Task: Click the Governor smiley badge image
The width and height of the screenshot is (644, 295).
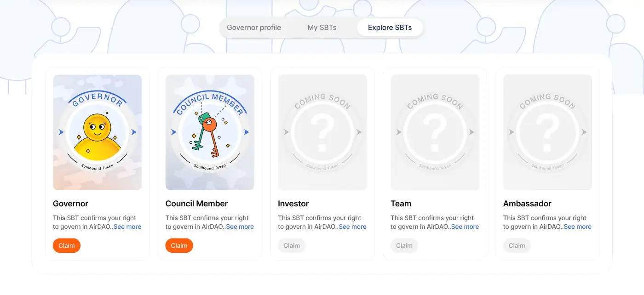Action: coord(98,132)
